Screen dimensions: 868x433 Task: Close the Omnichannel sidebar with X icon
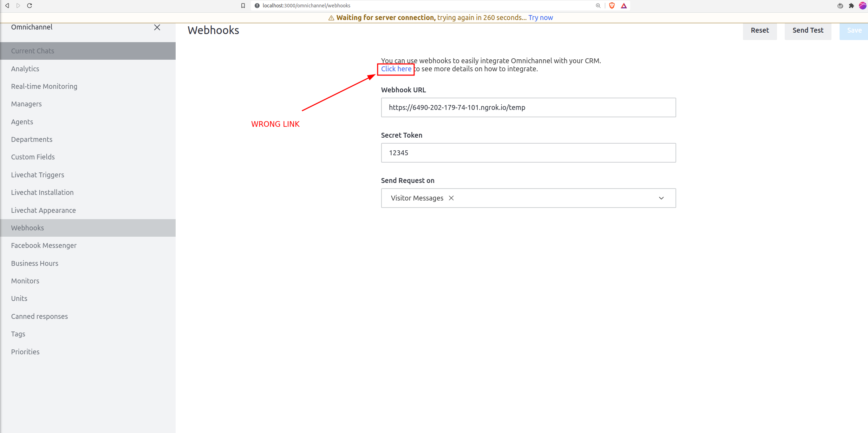pyautogui.click(x=157, y=27)
